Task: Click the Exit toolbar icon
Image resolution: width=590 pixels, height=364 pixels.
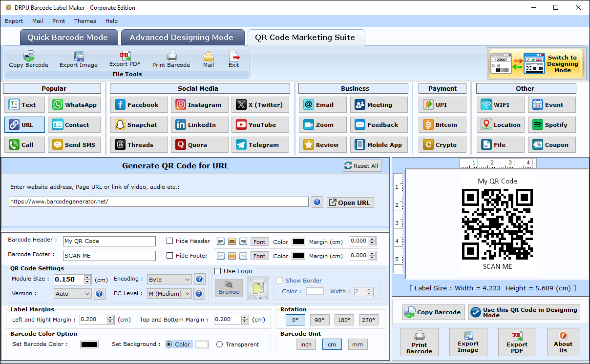Action: pos(234,60)
